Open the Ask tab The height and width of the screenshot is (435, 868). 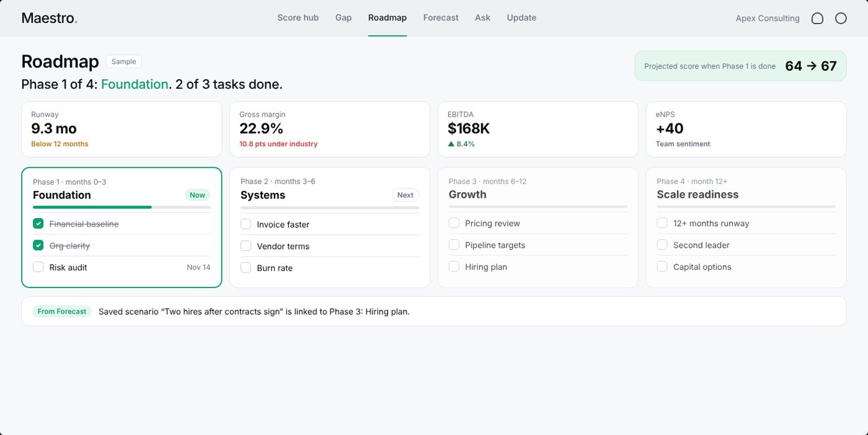click(482, 17)
